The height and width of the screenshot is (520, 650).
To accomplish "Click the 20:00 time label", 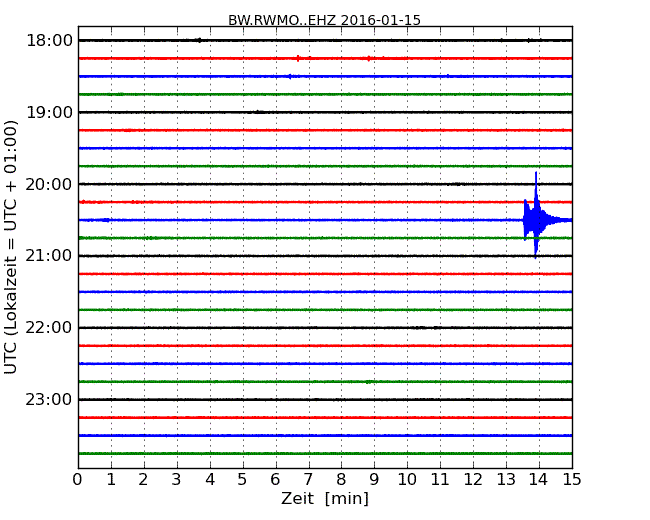I will coord(49,184).
